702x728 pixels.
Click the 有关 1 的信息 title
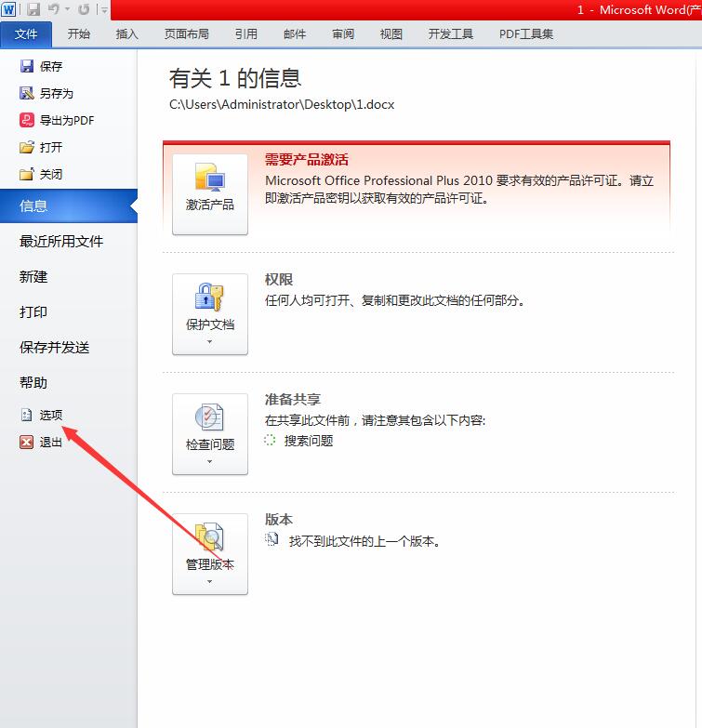coord(235,78)
